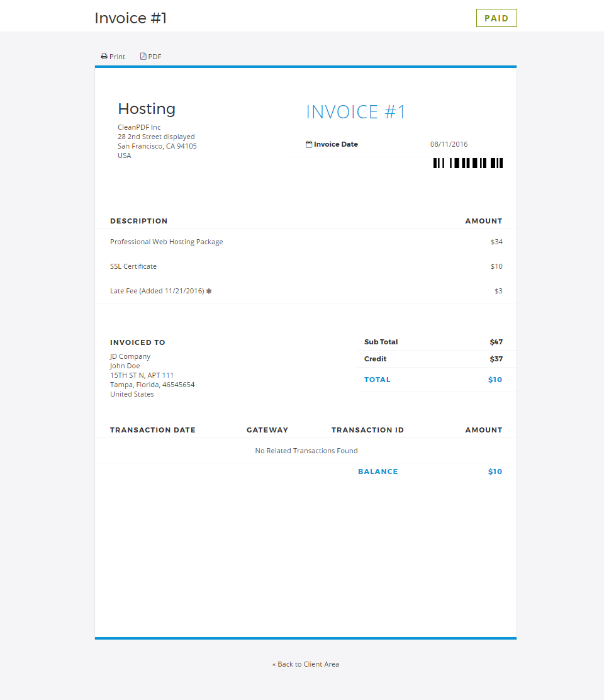
Task: Click the Sub Total label
Action: pyautogui.click(x=381, y=342)
